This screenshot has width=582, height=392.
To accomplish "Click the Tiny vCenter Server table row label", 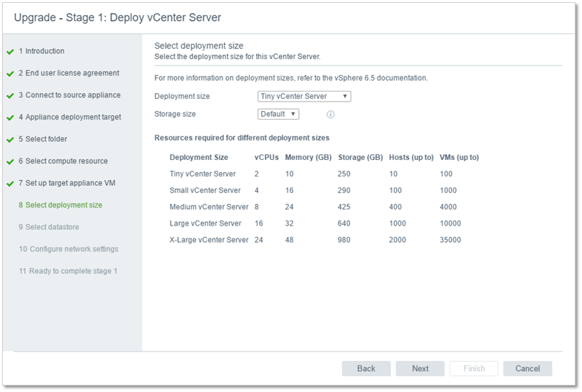I will click(202, 174).
